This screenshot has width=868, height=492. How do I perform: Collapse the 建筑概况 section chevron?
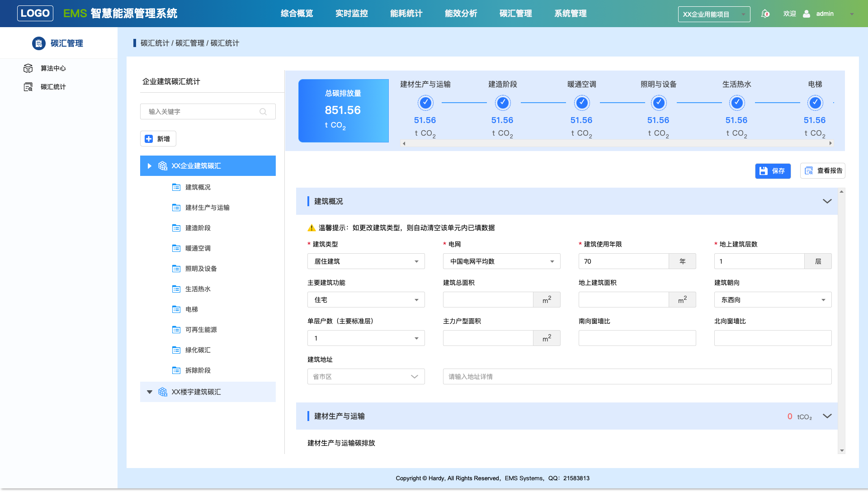[827, 201]
